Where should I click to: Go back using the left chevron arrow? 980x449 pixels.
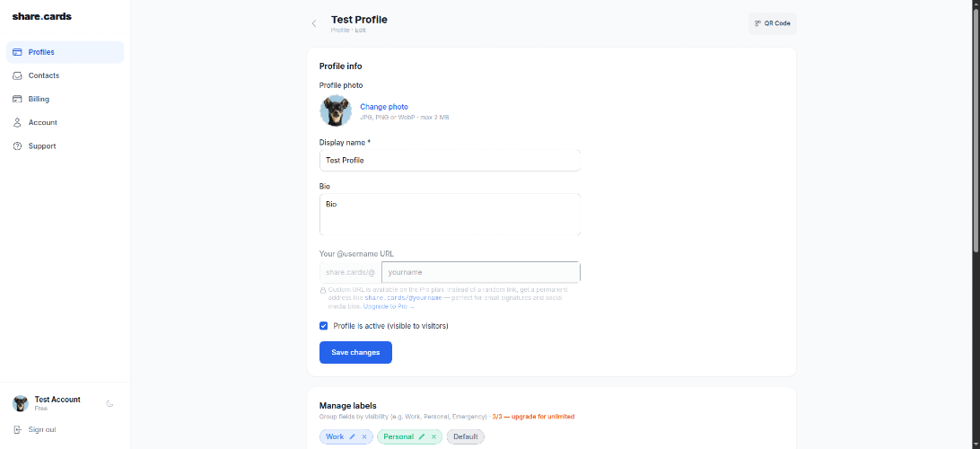pos(314,23)
